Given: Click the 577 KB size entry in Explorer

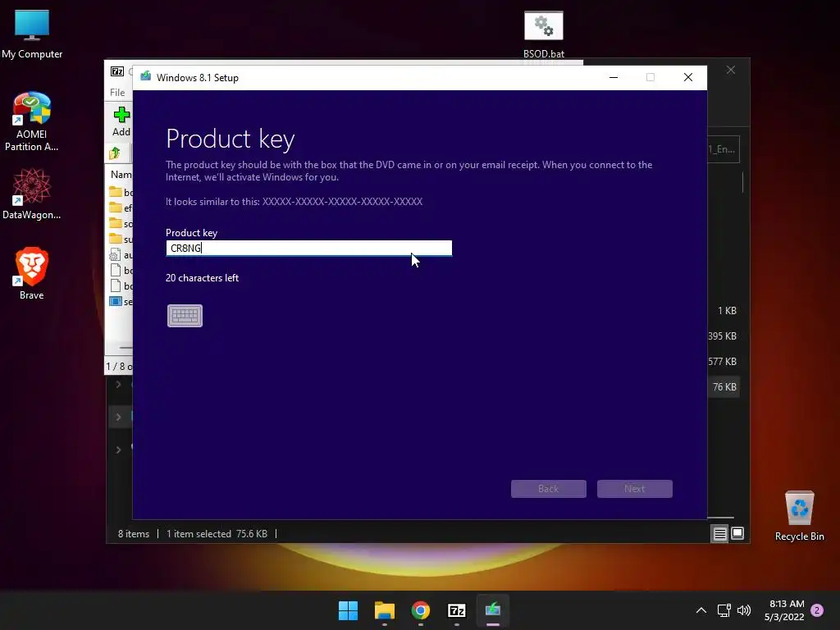Looking at the screenshot, I should click(722, 362).
